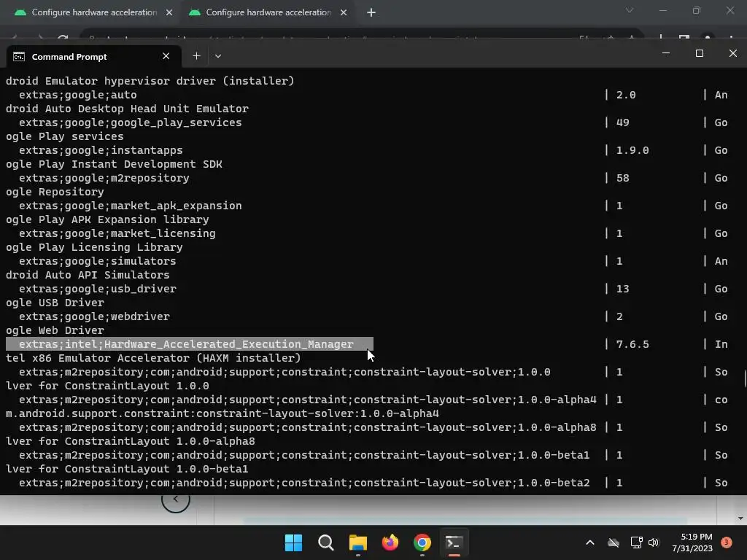This screenshot has height=560, width=747.
Task: Click the constraint-layout-solver;1.0.0-beta1 line
Action: (304, 455)
